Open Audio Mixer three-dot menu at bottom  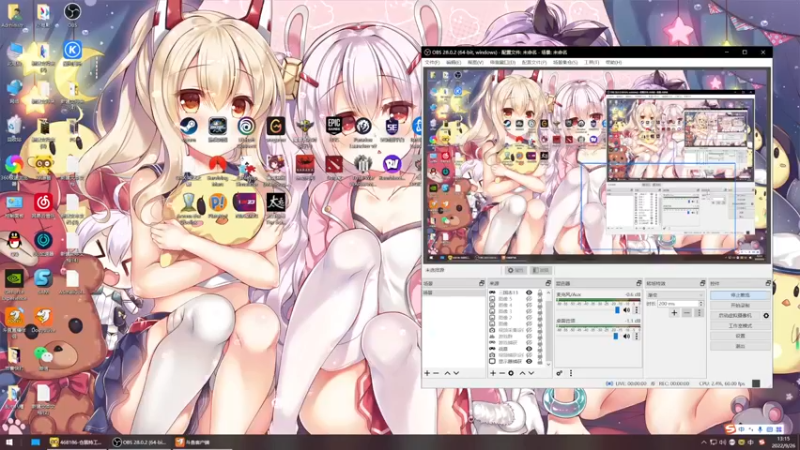point(571,373)
